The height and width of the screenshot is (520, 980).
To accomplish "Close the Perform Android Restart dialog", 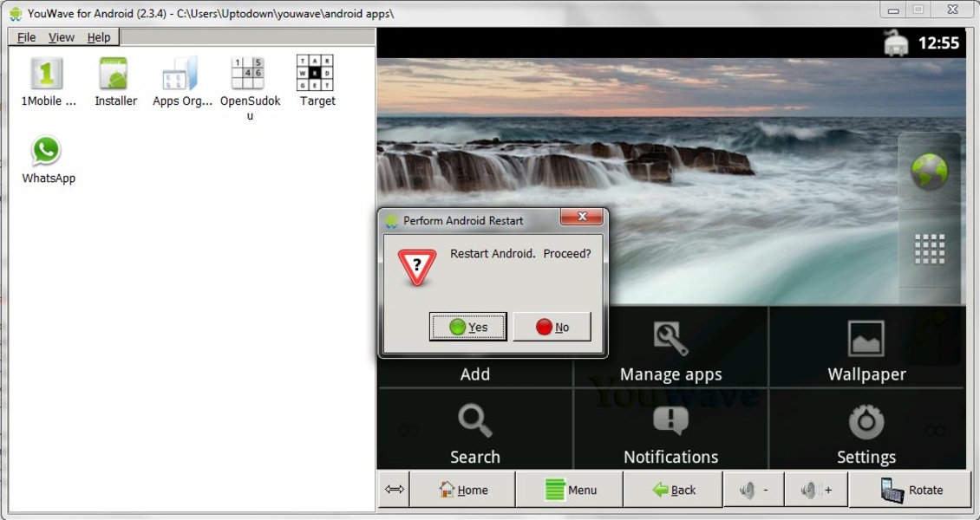I will tap(581, 217).
